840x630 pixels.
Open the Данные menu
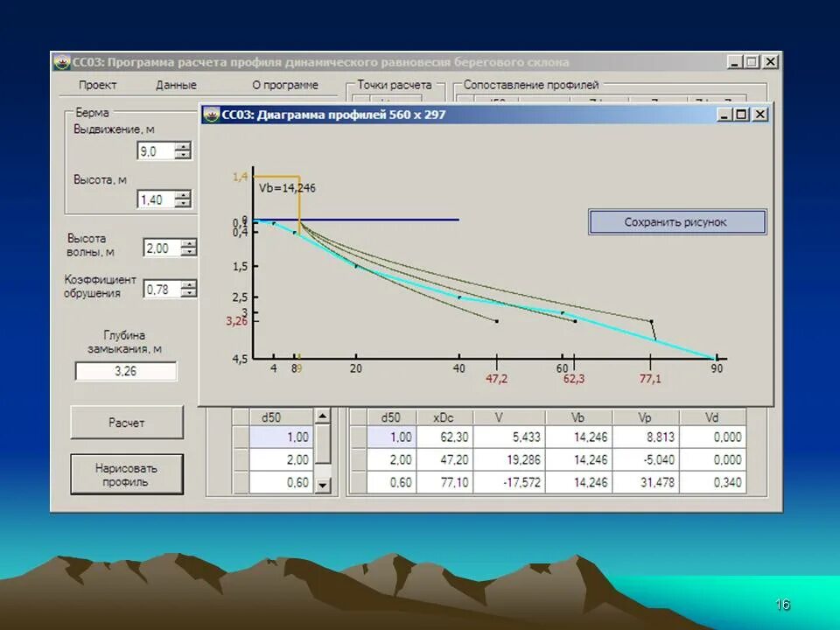coord(176,85)
